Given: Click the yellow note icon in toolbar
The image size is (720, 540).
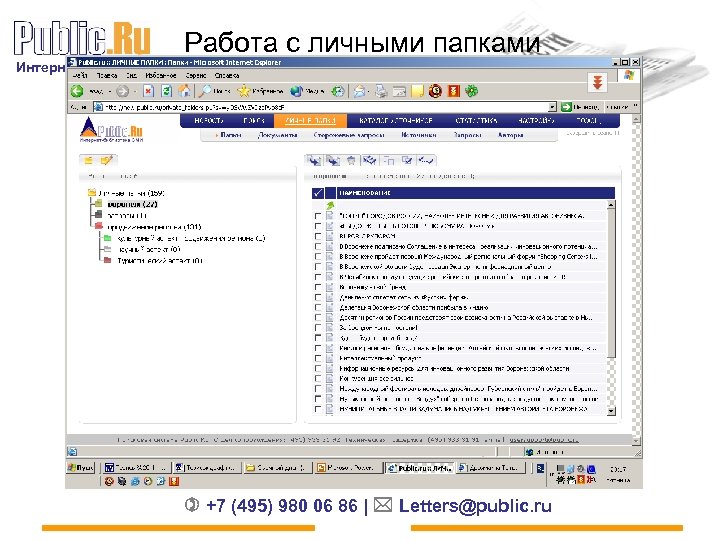Looking at the screenshot, I should pos(417,91).
